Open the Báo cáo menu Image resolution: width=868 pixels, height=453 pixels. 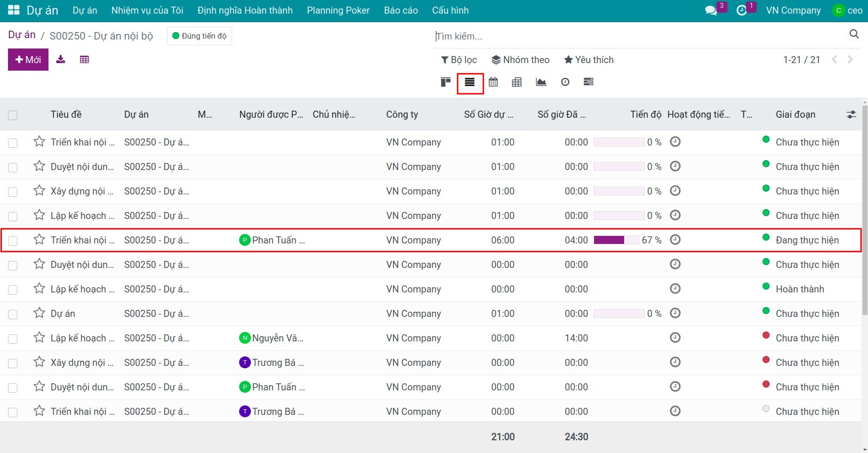pyautogui.click(x=401, y=10)
